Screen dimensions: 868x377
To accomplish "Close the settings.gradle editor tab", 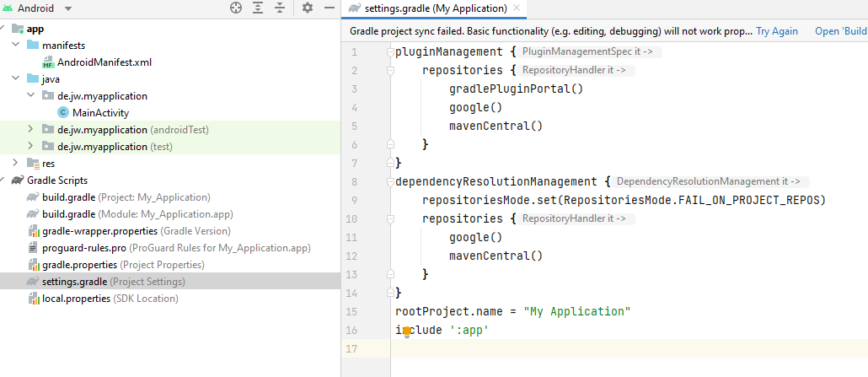I will [517, 8].
